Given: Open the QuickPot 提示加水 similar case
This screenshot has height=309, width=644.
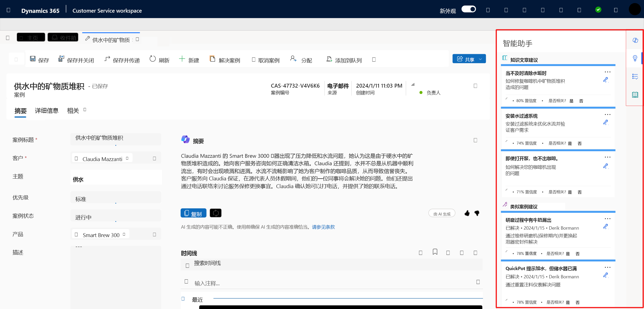Looking at the screenshot, I should click(x=541, y=269).
